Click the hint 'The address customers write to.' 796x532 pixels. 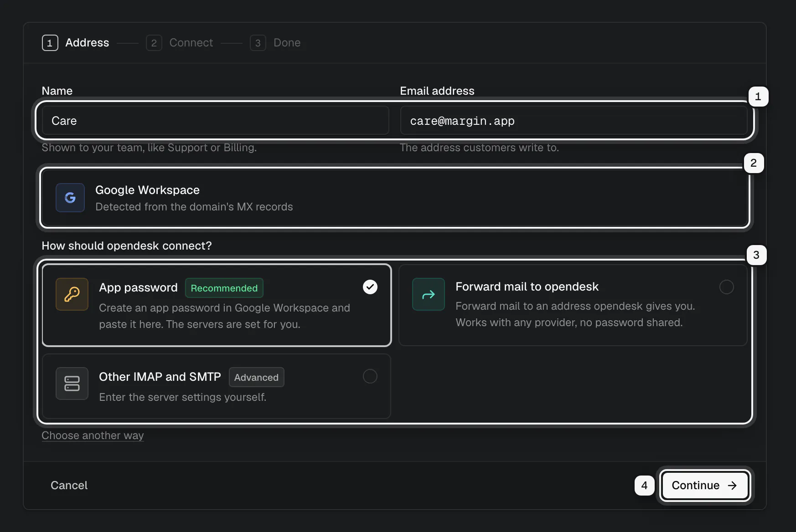tap(479, 148)
